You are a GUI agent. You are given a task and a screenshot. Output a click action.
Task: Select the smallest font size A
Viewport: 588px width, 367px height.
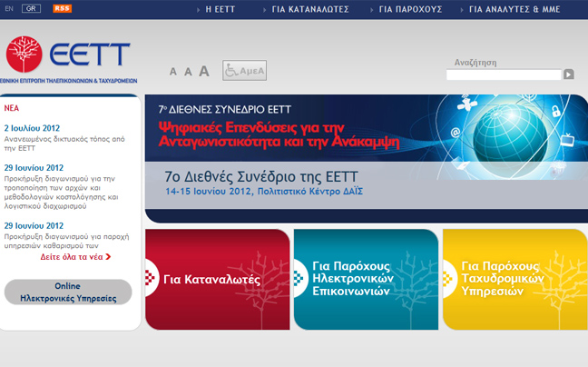pyautogui.click(x=173, y=71)
